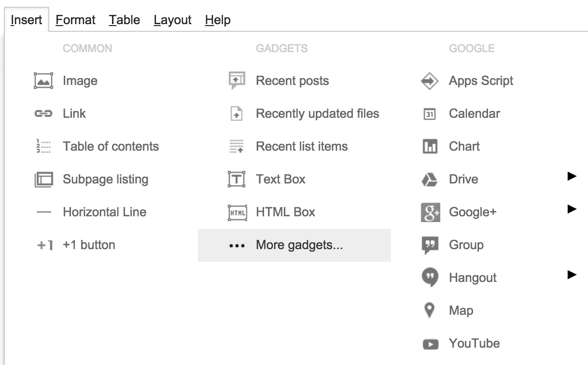The height and width of the screenshot is (365, 588).
Task: Click the Recent list items icon
Action: click(x=237, y=146)
